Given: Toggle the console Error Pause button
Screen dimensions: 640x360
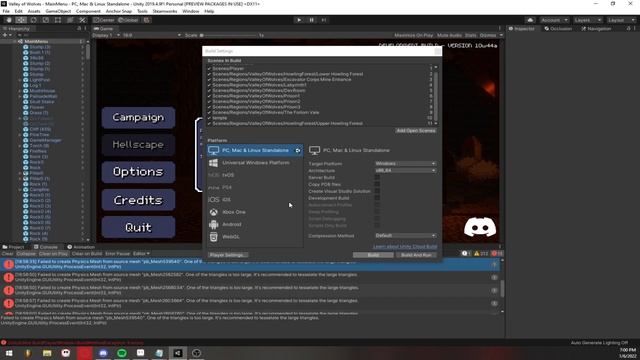Looking at the screenshot, I should coord(118,253).
